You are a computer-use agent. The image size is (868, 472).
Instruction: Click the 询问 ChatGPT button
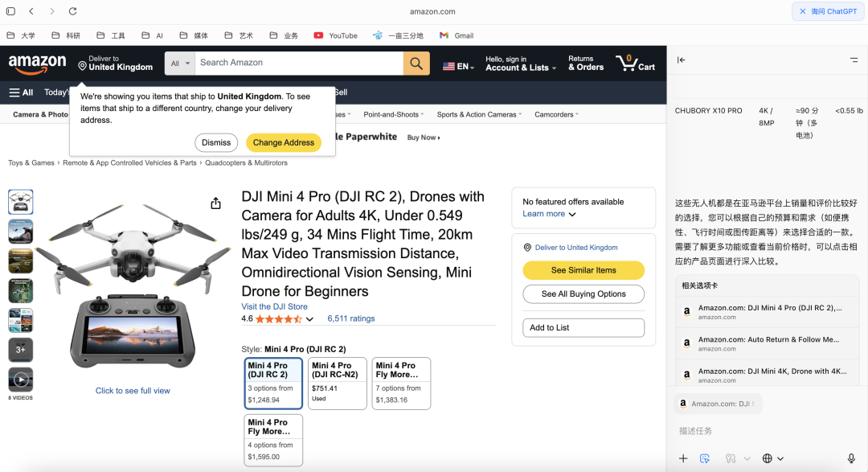click(828, 11)
